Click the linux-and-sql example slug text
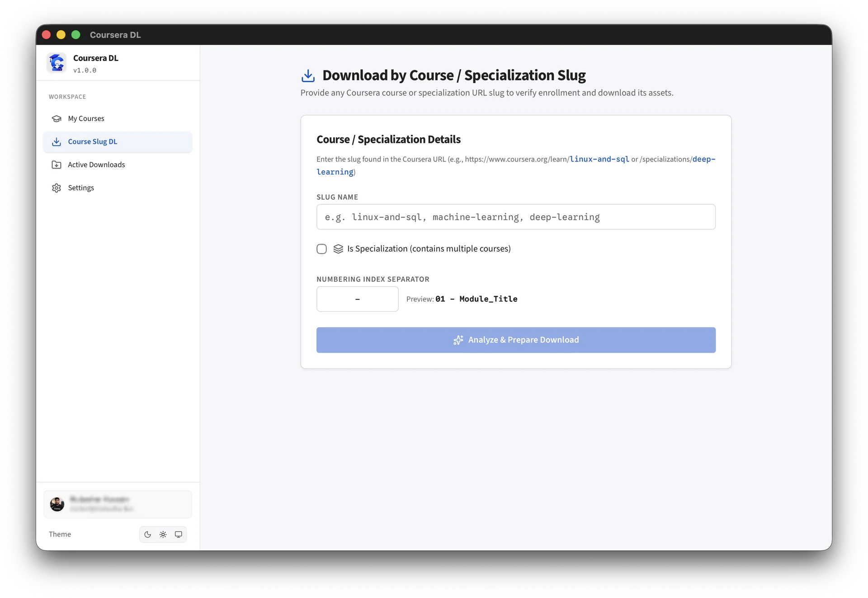Screen dimensions: 868x598 click(599, 159)
